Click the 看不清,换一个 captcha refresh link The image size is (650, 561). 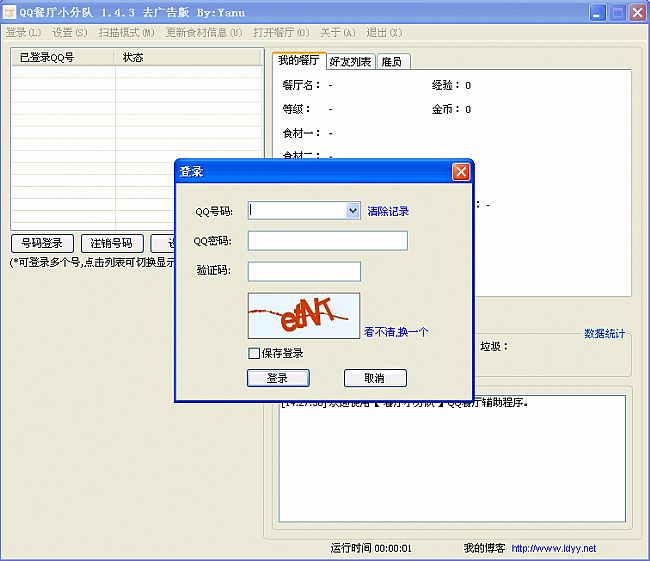point(396,332)
